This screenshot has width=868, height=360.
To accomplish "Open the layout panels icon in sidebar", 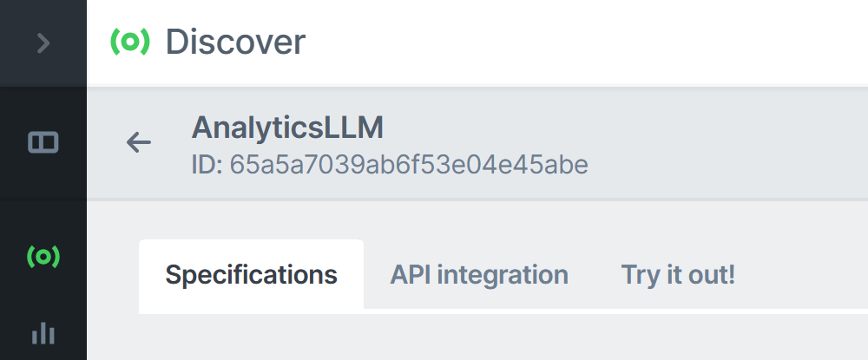I will click(43, 142).
